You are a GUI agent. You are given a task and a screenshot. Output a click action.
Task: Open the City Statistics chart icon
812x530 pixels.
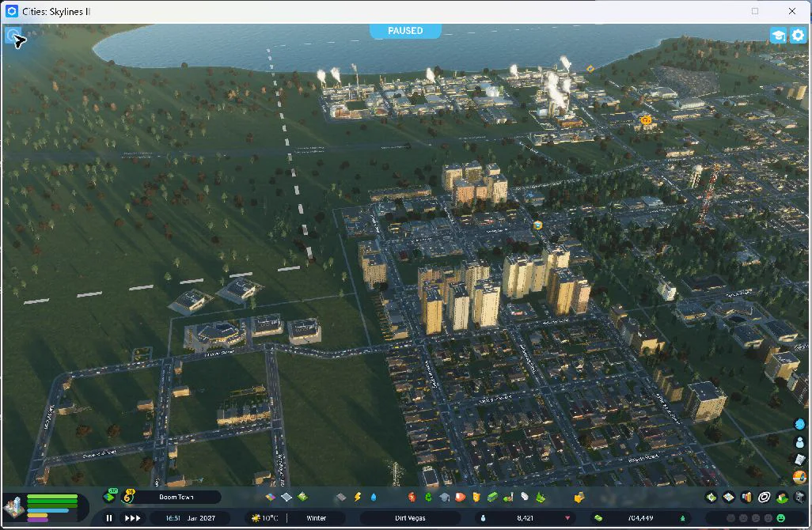click(746, 498)
